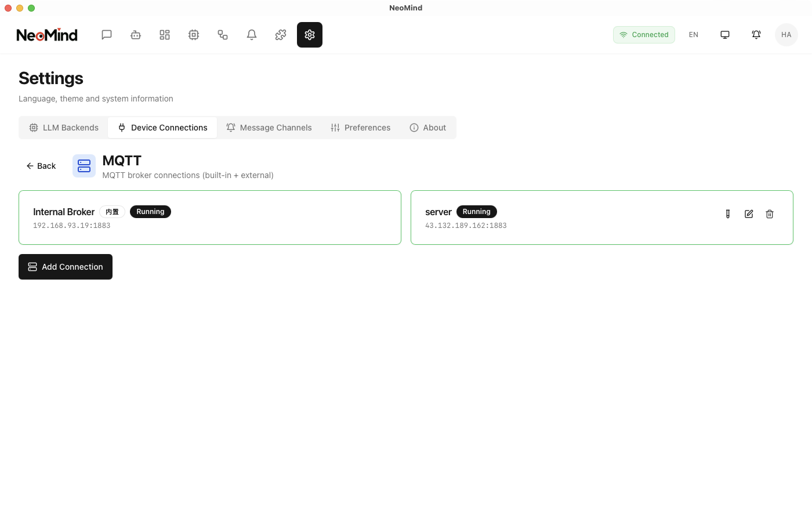Open alerts via the bell navigation icon

252,35
